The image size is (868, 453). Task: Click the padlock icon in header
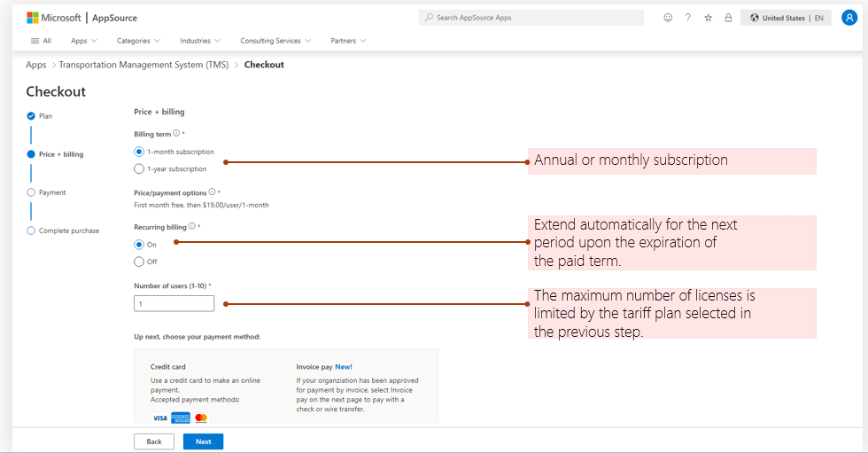(x=728, y=18)
